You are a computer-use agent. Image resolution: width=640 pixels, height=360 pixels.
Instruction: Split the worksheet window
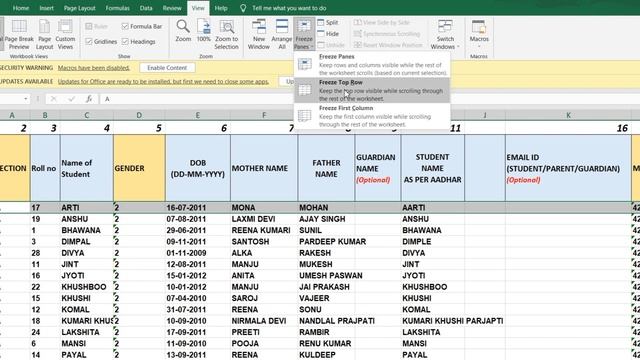[x=328, y=22]
